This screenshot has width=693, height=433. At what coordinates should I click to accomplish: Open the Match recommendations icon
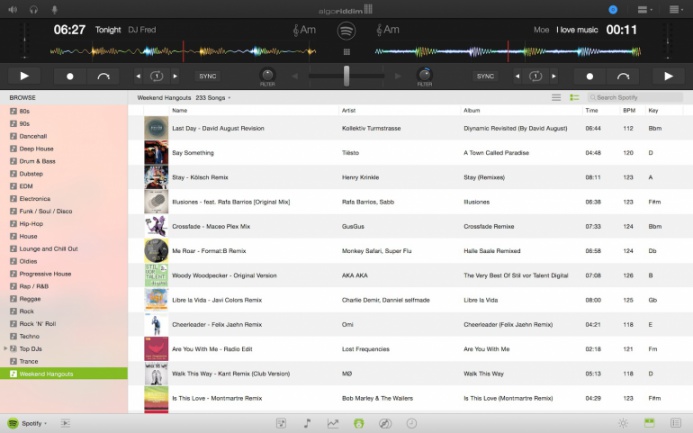tap(385, 423)
